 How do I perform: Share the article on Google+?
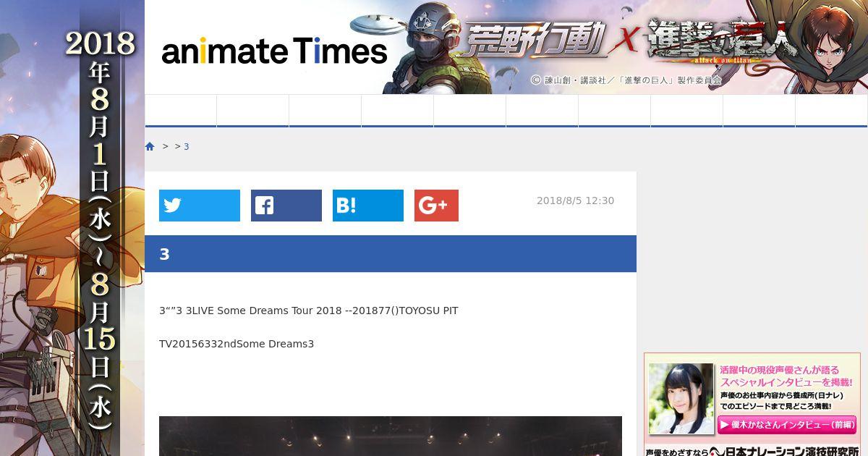click(x=436, y=206)
